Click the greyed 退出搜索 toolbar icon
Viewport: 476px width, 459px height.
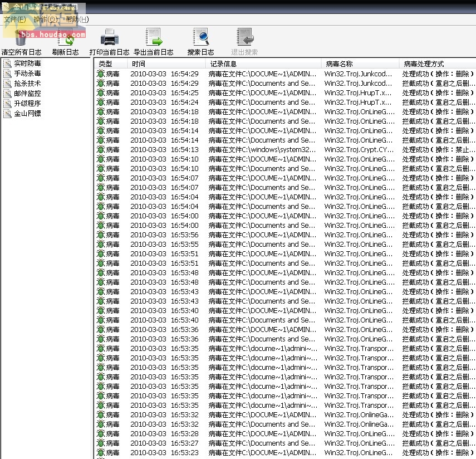(x=244, y=37)
